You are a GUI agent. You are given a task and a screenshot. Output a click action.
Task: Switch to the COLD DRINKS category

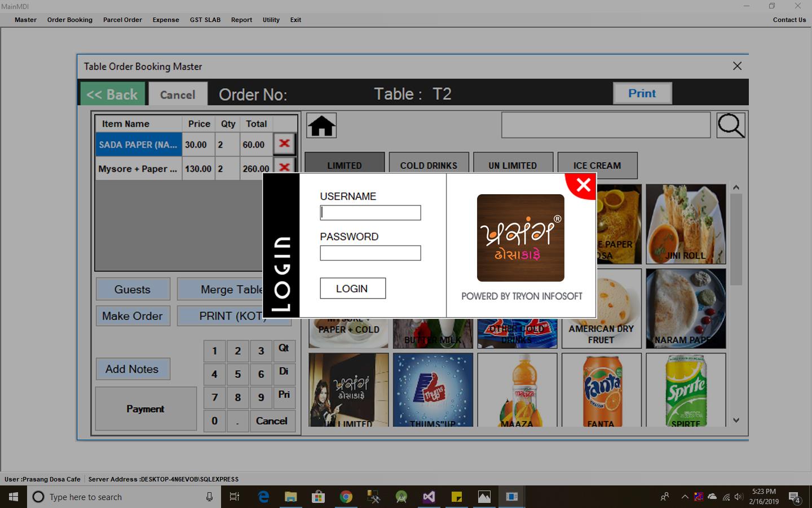[429, 165]
